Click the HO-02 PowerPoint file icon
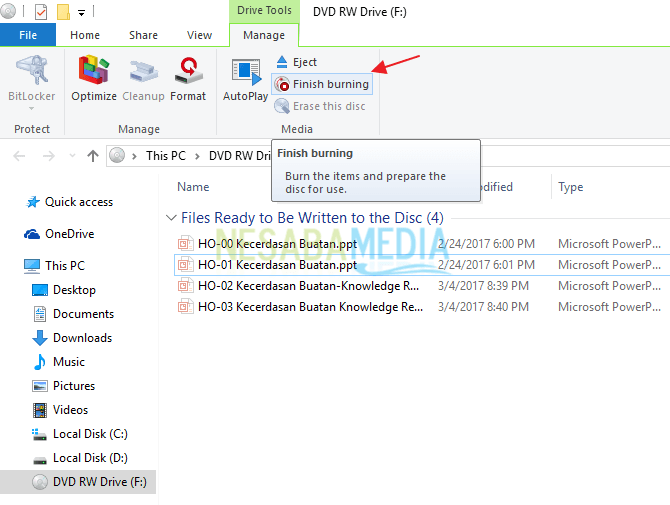Screen dimensions: 670x505 click(185, 286)
